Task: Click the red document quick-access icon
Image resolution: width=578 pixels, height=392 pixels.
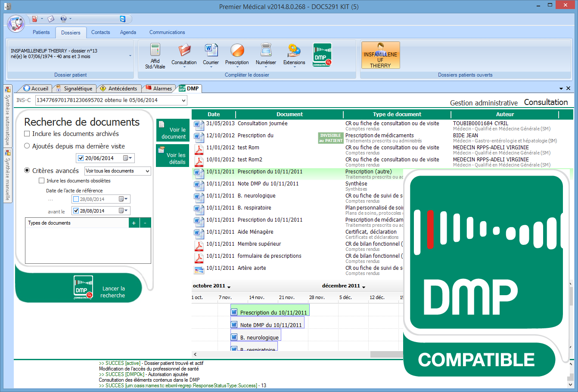Action: [35, 19]
